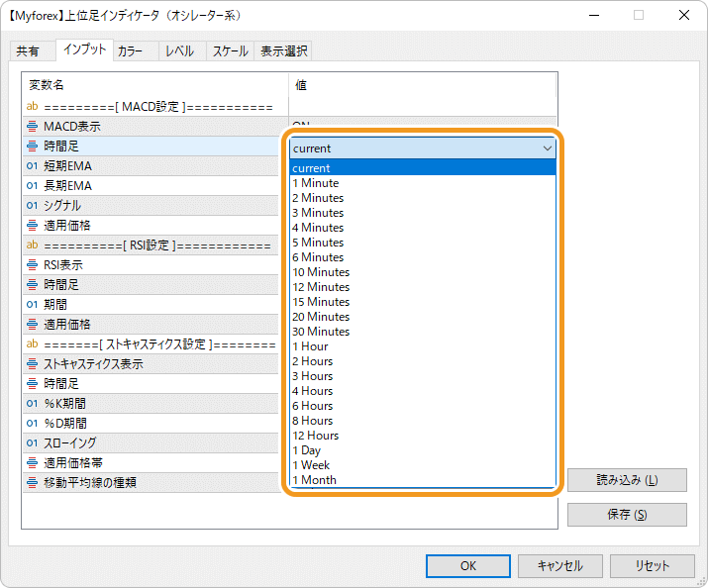Choose '12 Minutes' from the list
The image size is (708, 588).
coord(422,287)
